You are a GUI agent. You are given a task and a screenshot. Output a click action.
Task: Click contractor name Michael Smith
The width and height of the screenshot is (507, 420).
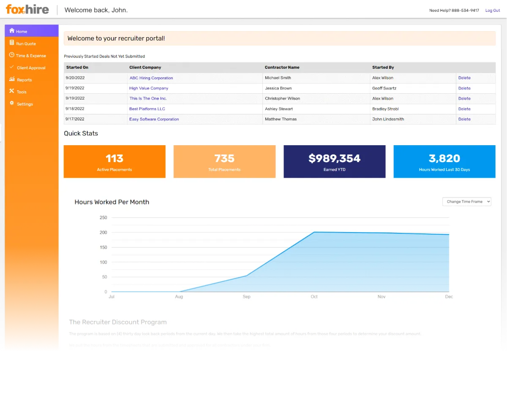tap(278, 78)
